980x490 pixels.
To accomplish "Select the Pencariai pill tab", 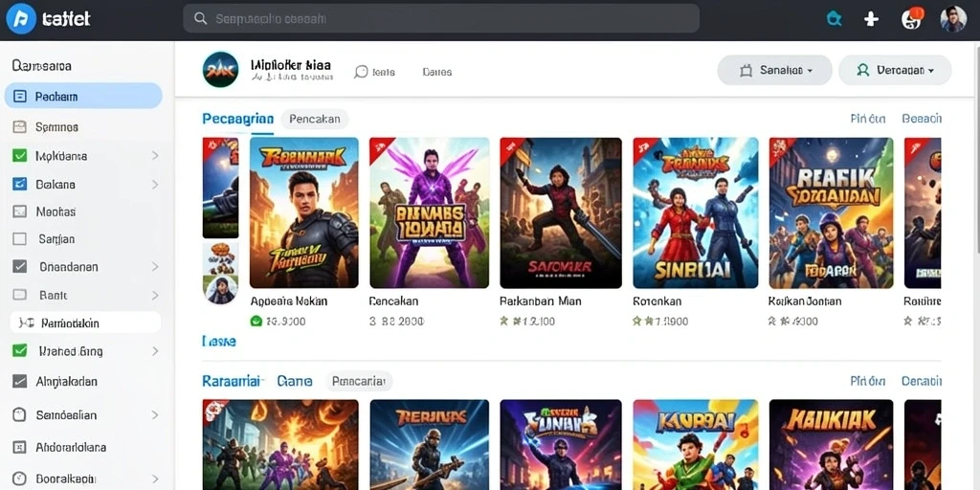I will 359,381.
